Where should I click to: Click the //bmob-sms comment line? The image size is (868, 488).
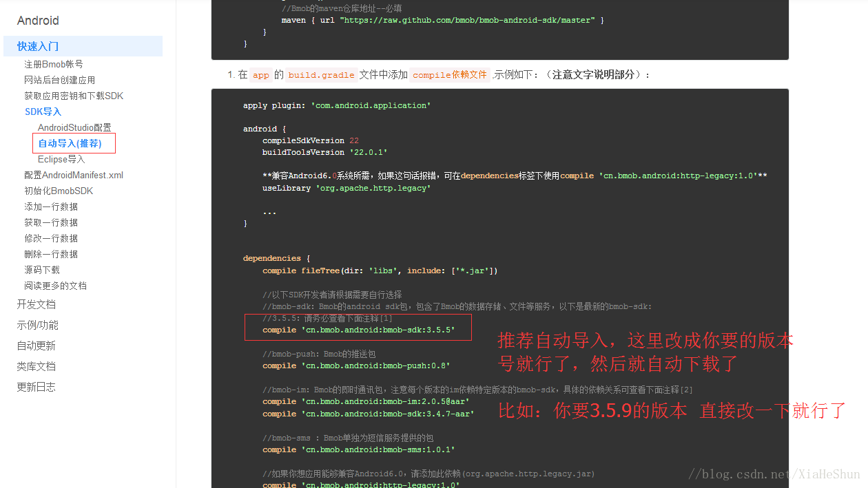[348, 438]
